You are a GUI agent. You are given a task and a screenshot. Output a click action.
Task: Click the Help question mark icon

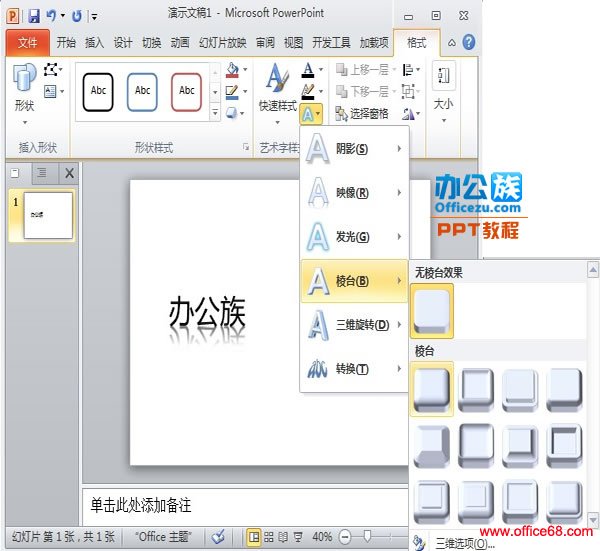(469, 42)
